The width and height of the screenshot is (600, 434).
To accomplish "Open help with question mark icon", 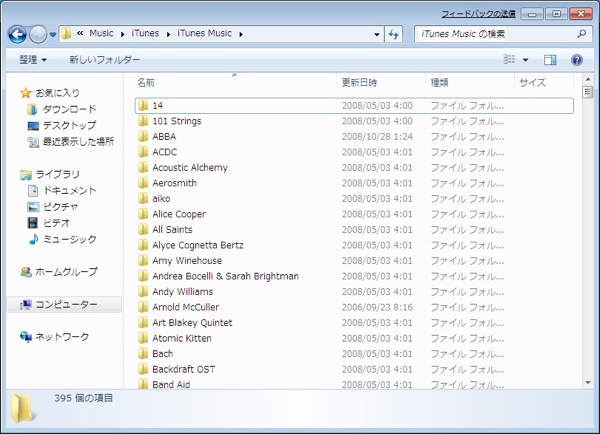I will [577, 59].
